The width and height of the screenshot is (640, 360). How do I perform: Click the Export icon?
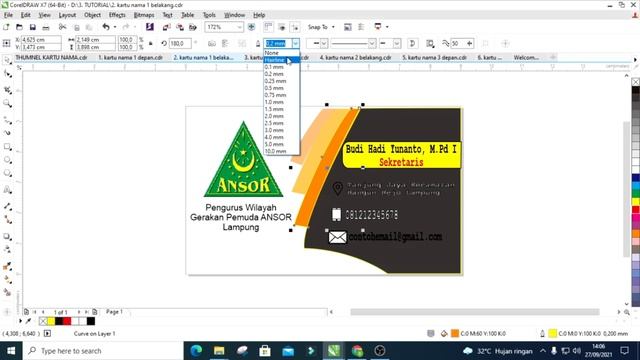tap(180, 27)
